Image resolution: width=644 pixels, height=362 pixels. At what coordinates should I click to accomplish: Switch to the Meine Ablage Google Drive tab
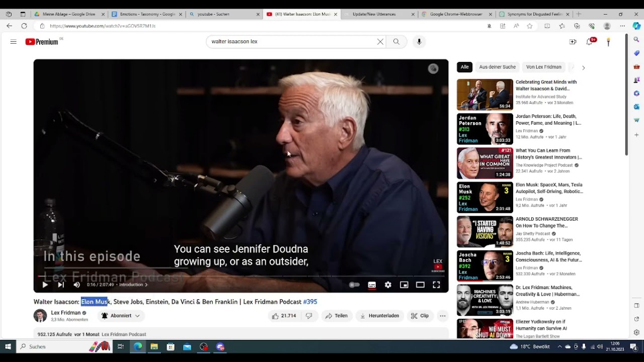70,14
